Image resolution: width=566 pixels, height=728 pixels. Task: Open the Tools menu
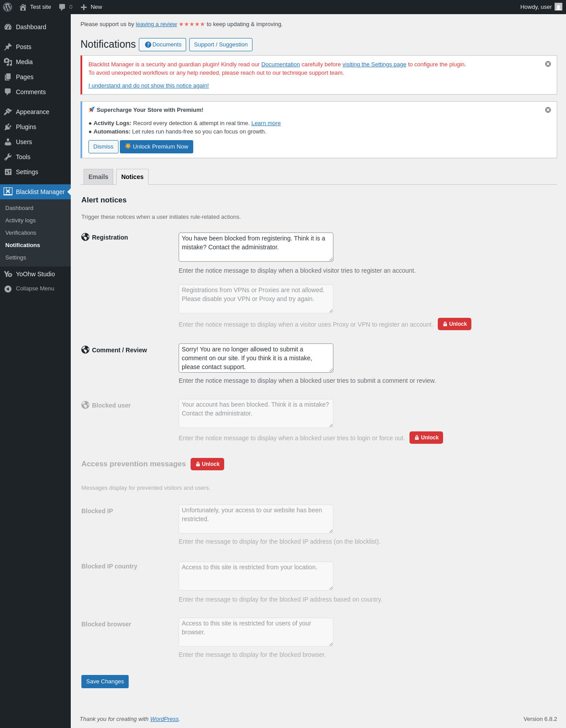point(35,157)
